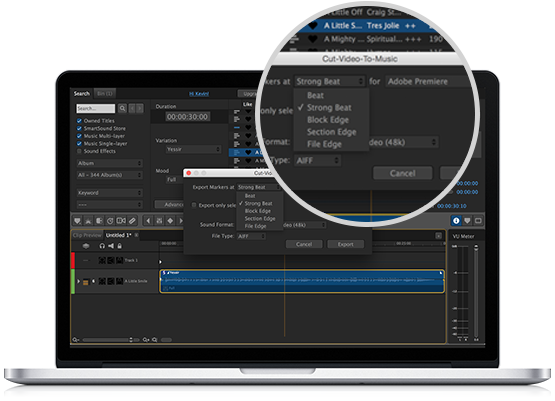Image resolution: width=555 pixels, height=401 pixels.
Task: Click into the Search... input field
Action: pyautogui.click(x=96, y=108)
